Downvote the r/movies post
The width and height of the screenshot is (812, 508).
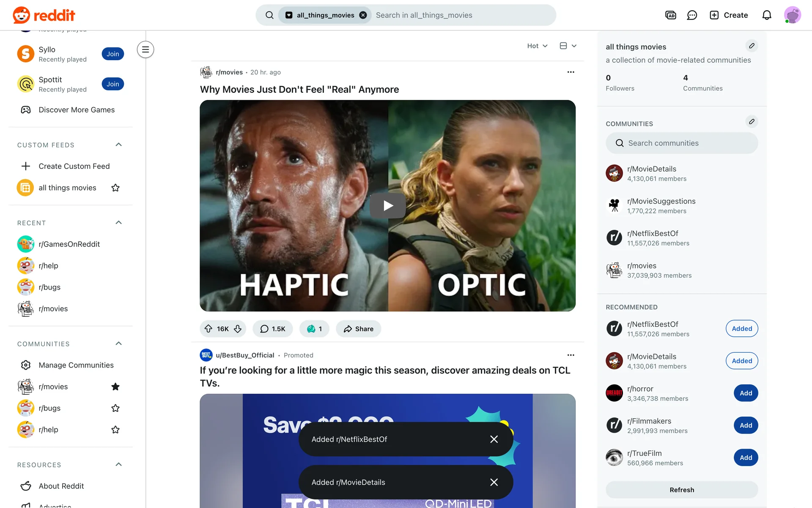click(238, 329)
